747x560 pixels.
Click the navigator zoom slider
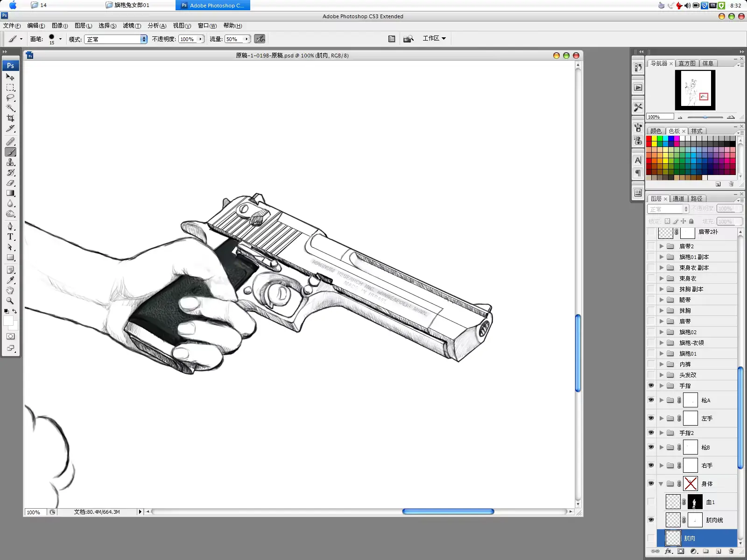(x=705, y=117)
